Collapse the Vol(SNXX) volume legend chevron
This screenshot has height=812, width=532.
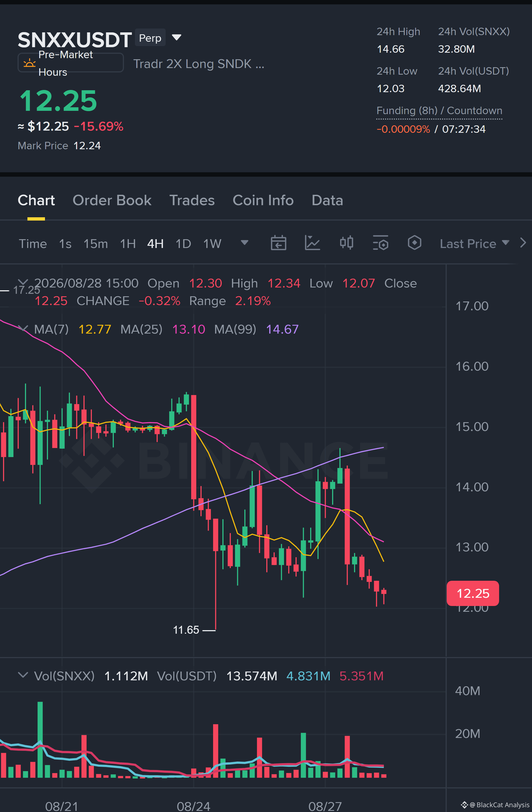(23, 675)
